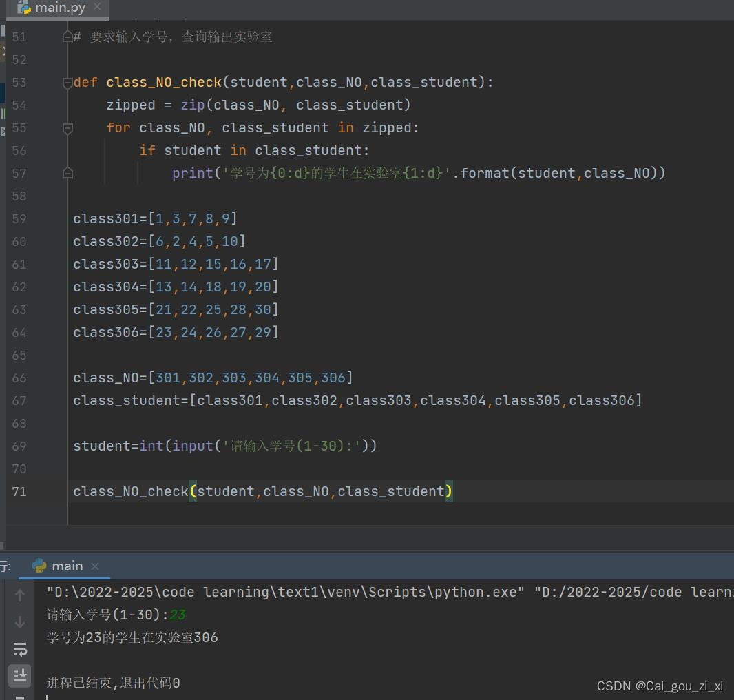Image resolution: width=734 pixels, height=700 pixels.
Task: Click the class303 list definition
Action: click(176, 265)
